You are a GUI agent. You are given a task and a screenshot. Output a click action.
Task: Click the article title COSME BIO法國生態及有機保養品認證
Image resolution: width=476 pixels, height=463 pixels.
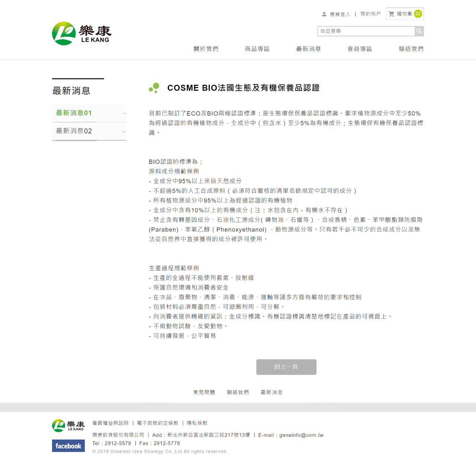(x=244, y=88)
